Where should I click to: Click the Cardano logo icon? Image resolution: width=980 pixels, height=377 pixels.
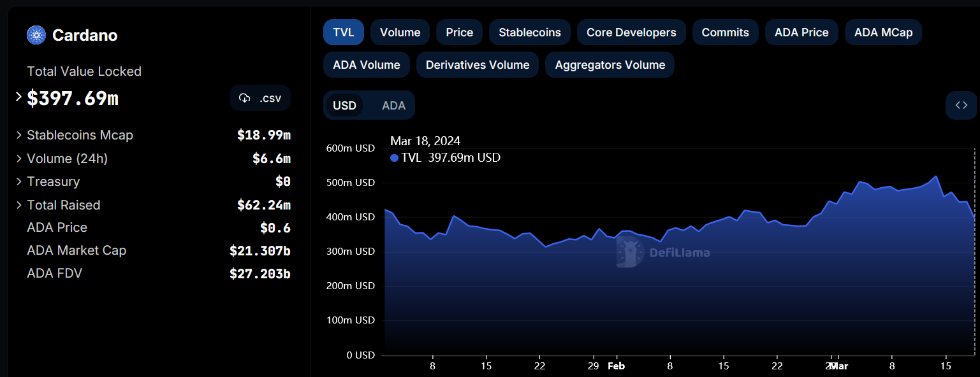(36, 35)
